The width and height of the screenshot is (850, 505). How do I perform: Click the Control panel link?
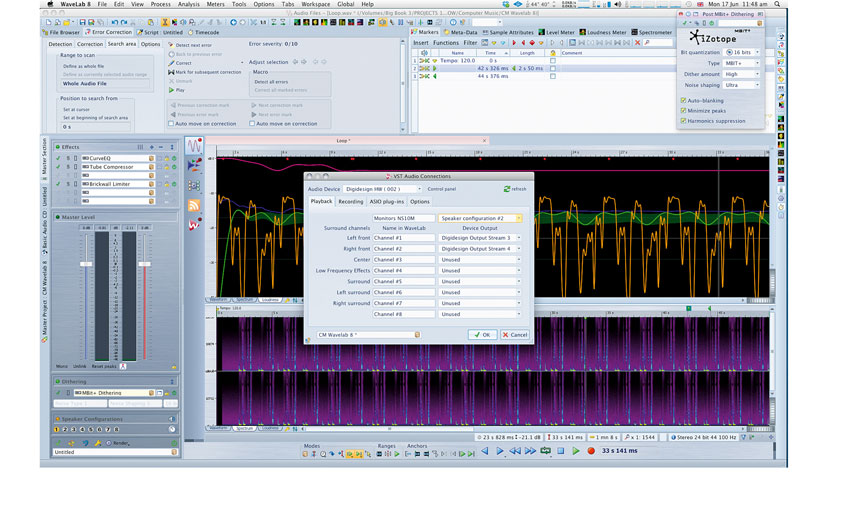tap(442, 189)
